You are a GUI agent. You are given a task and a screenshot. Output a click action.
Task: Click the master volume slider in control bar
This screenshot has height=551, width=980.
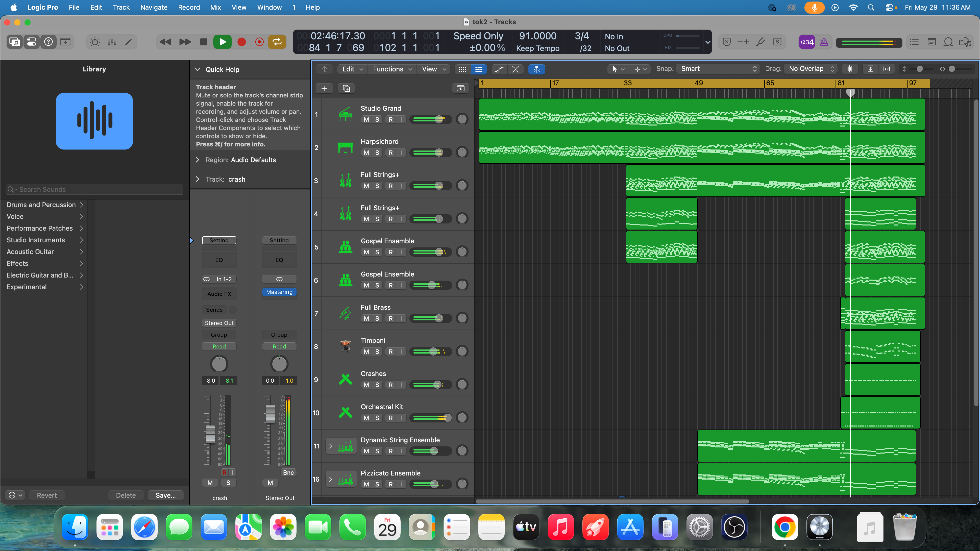point(869,43)
